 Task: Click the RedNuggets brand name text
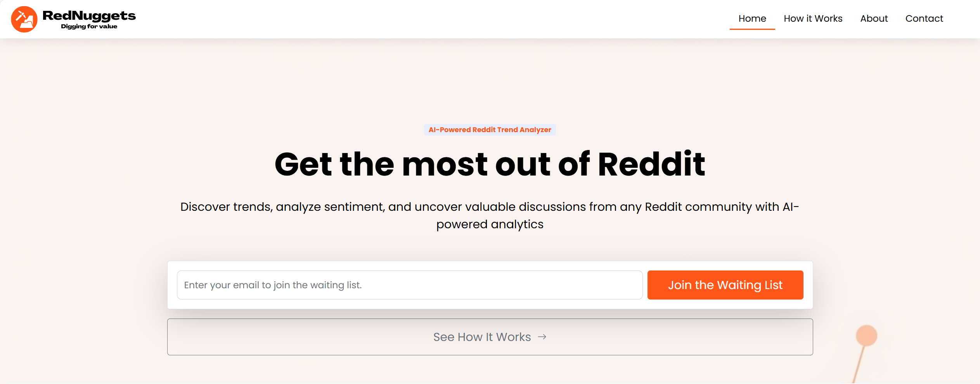point(89,15)
